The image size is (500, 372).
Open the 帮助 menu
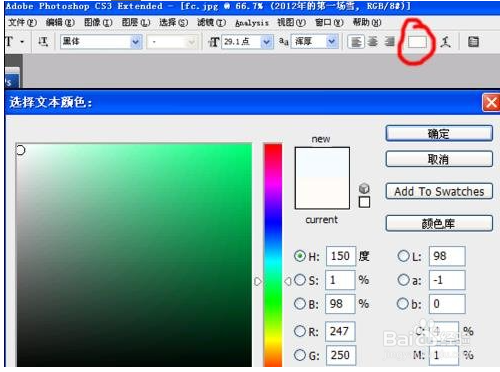click(367, 23)
